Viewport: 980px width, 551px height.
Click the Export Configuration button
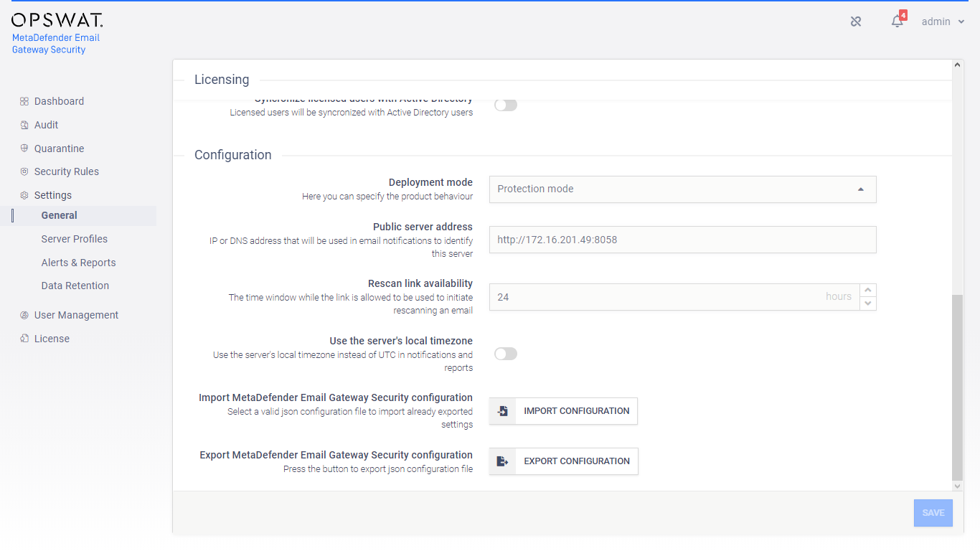click(x=563, y=461)
